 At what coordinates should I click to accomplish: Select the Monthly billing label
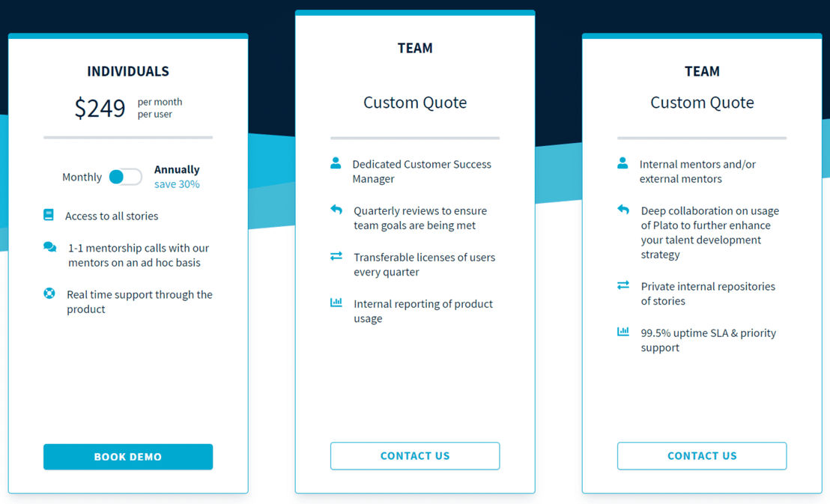tap(82, 177)
